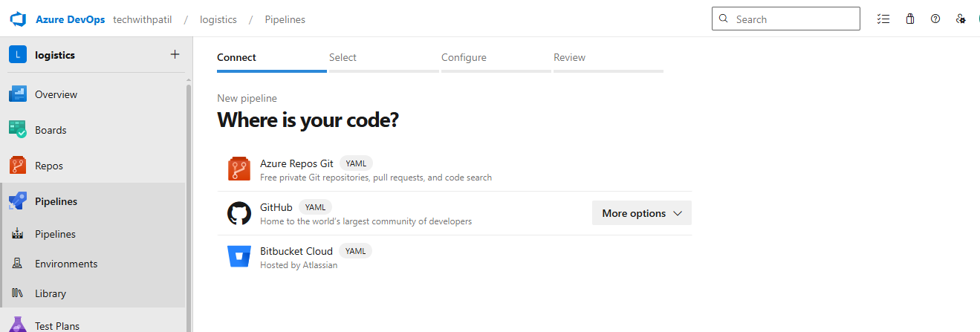The image size is (980, 332).
Task: Open Boards in the sidebar
Action: (51, 130)
